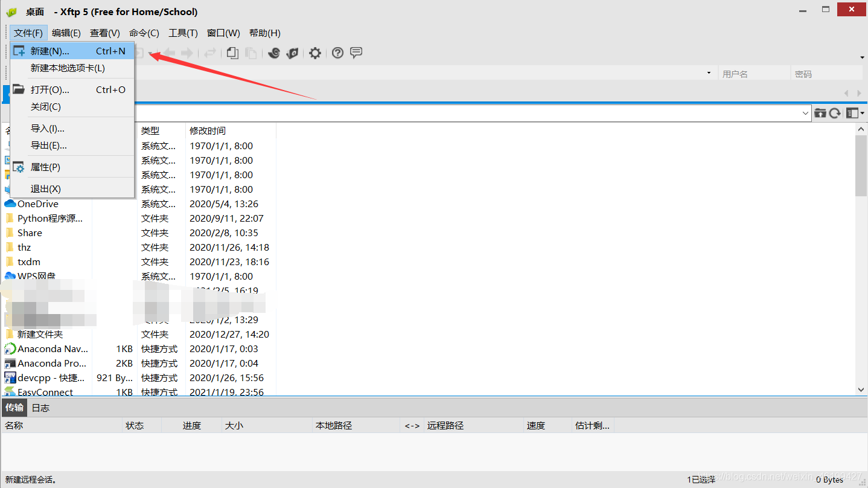Click the 用户名 input field
The height and width of the screenshot is (488, 868).
(754, 74)
